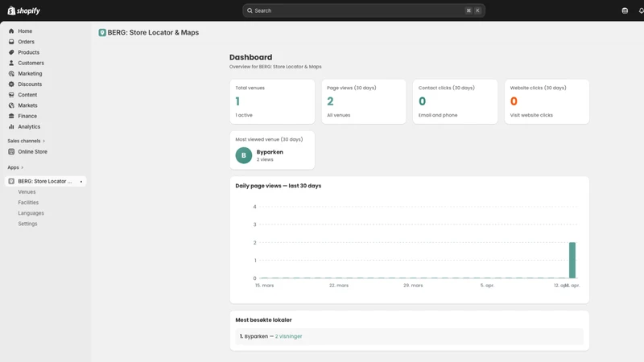Click the Analytics bar chart icon
This screenshot has width=644, height=362.
11,127
